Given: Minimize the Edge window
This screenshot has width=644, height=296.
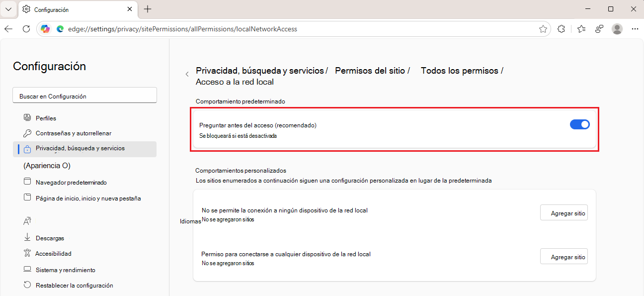Looking at the screenshot, I should [587, 9].
